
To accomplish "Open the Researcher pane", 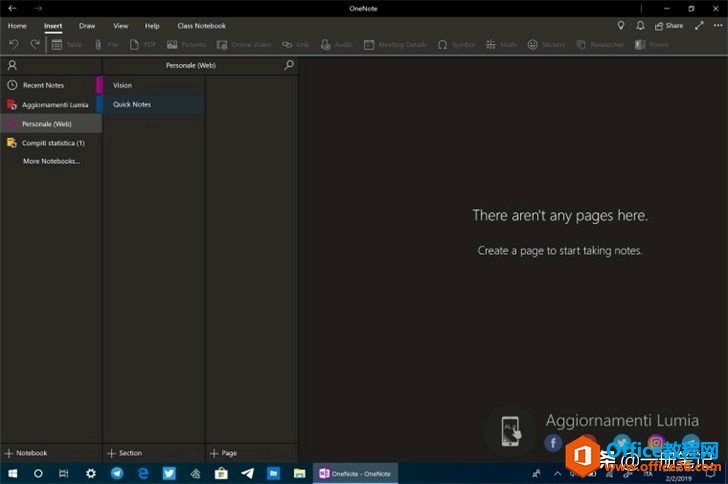I will coord(600,45).
